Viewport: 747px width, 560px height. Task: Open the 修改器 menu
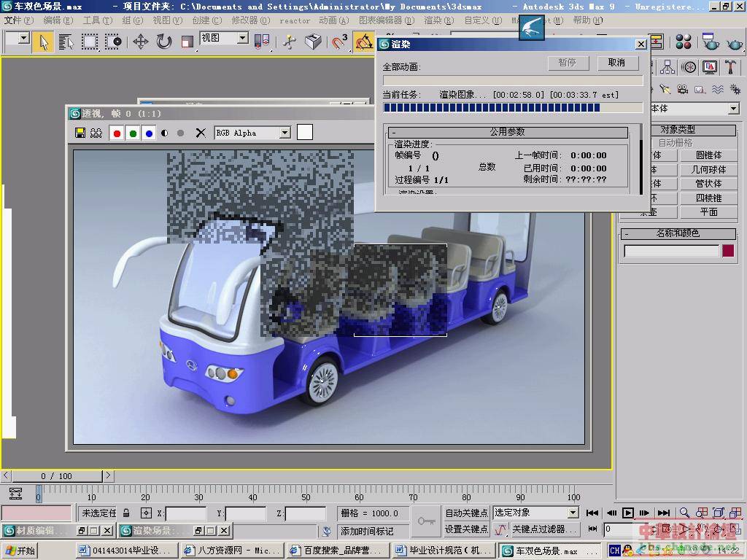[249, 20]
